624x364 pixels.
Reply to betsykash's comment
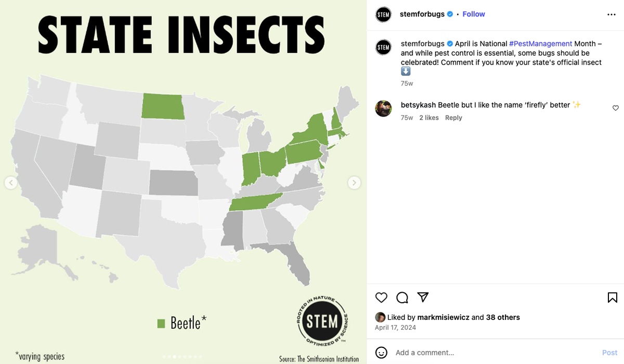[453, 118]
